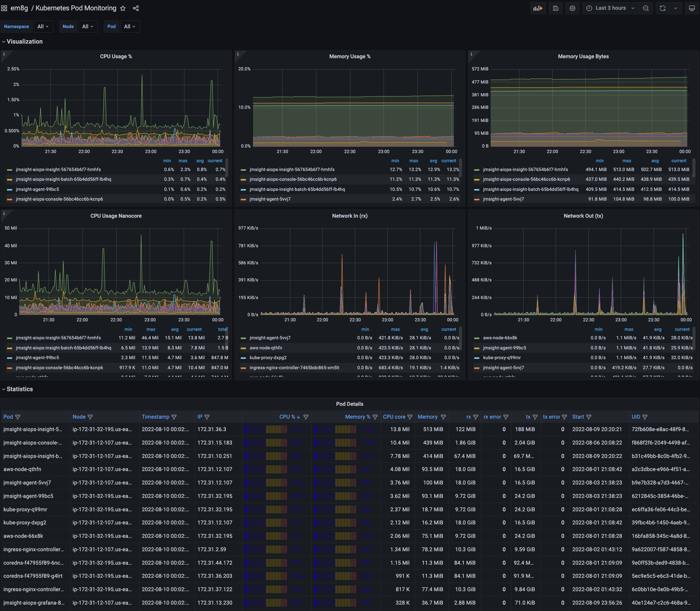This screenshot has width=700, height=611.
Task: Select IP cell 172.31.44.172
Action: point(215,563)
